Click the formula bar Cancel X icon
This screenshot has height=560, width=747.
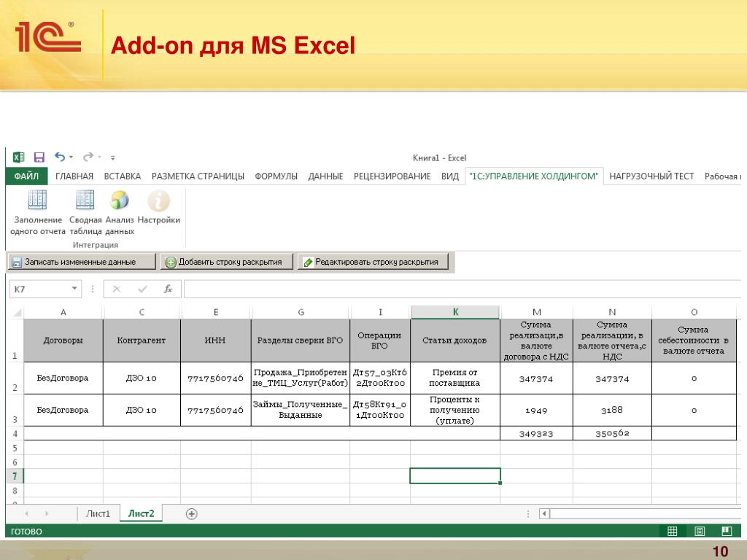click(117, 289)
